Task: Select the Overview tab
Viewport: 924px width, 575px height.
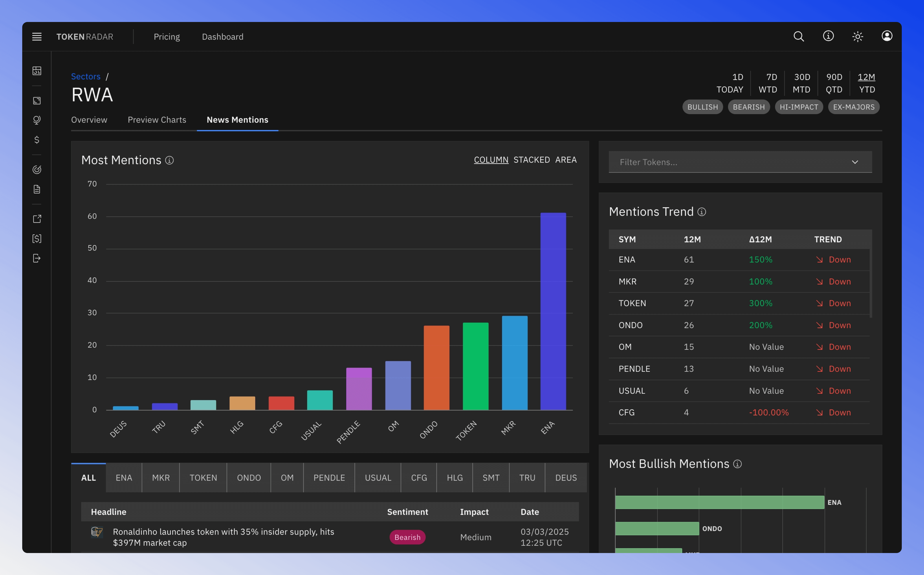Action: [89, 120]
